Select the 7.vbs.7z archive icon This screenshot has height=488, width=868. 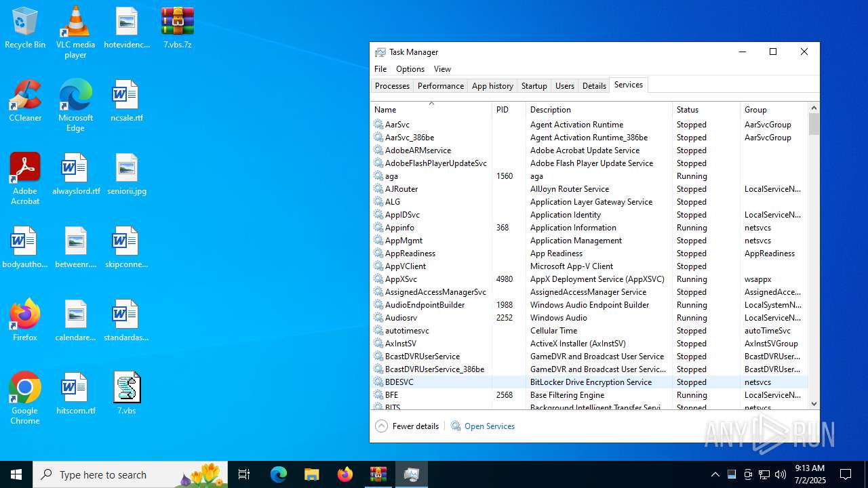point(178,28)
